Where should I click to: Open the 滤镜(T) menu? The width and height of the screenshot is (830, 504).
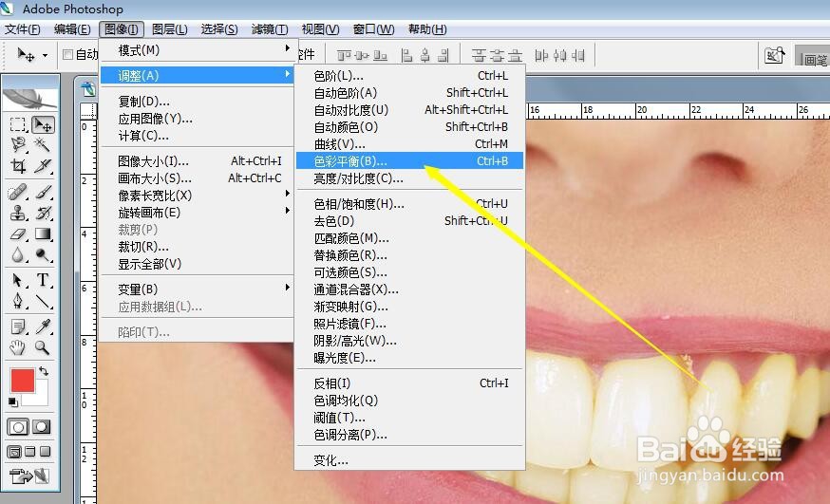coord(270,29)
